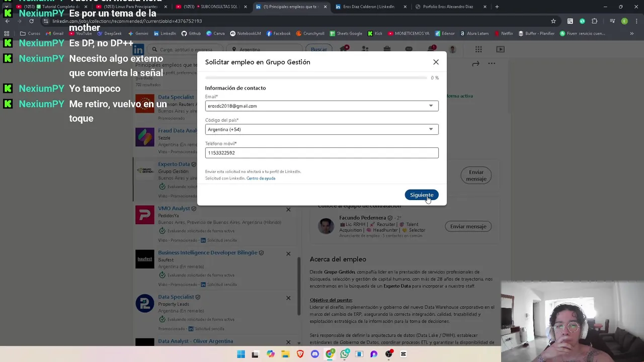Click the share arrow icon on job
Screen dimensions: 644x362
[475, 63]
